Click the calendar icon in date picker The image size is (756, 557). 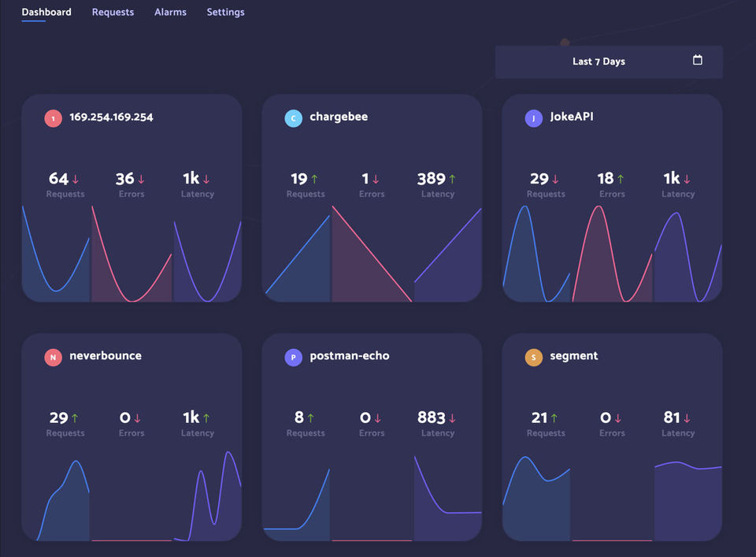pyautogui.click(x=697, y=60)
